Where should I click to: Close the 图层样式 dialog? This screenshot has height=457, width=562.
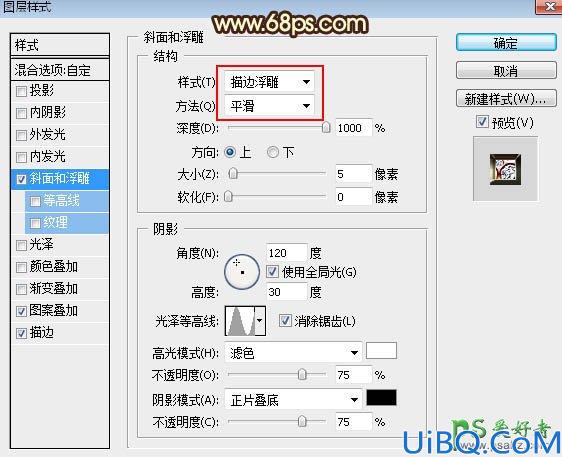[549, 6]
